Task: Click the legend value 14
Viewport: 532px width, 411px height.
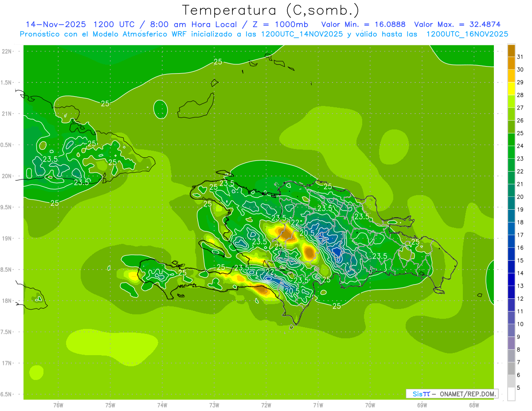Action: click(x=520, y=273)
